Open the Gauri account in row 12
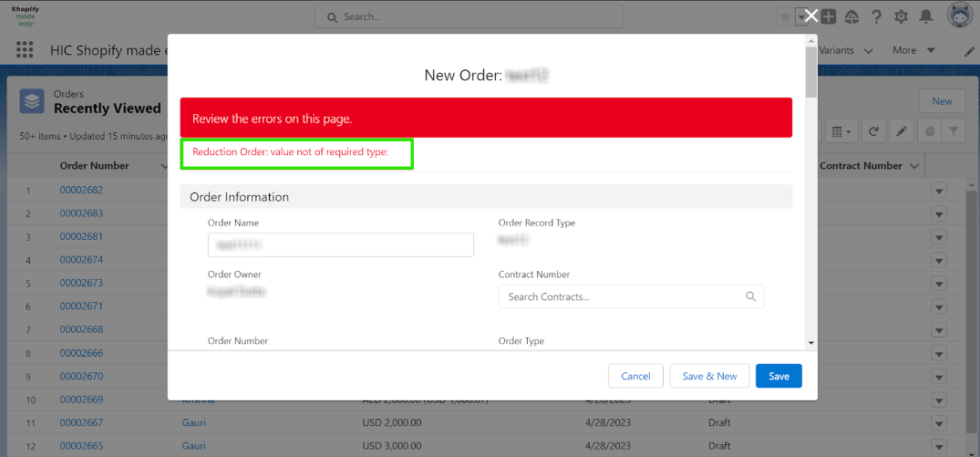The image size is (980, 457). tap(194, 446)
